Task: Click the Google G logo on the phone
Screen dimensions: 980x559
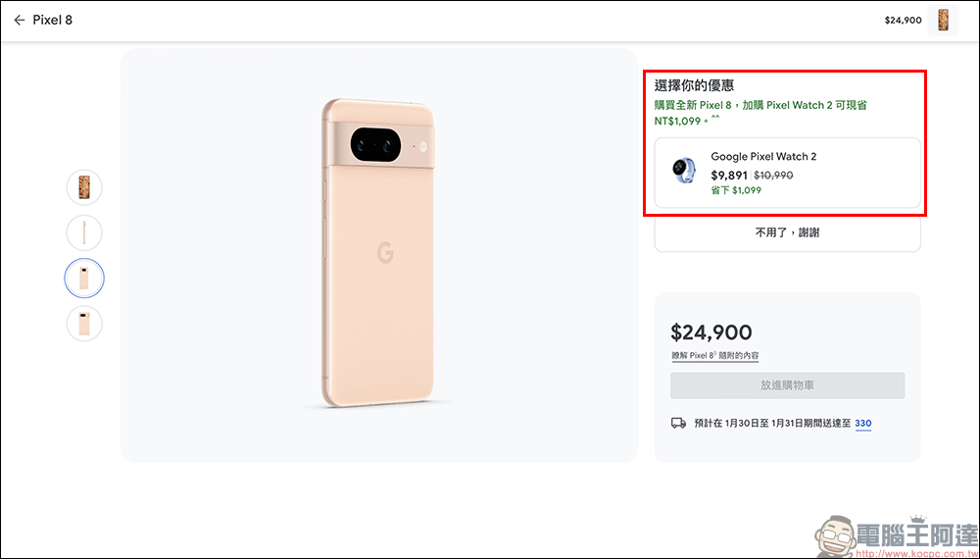Action: pyautogui.click(x=385, y=254)
